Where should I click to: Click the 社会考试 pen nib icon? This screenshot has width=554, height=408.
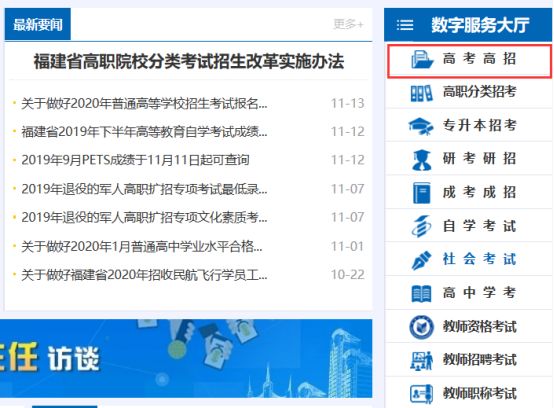421,260
